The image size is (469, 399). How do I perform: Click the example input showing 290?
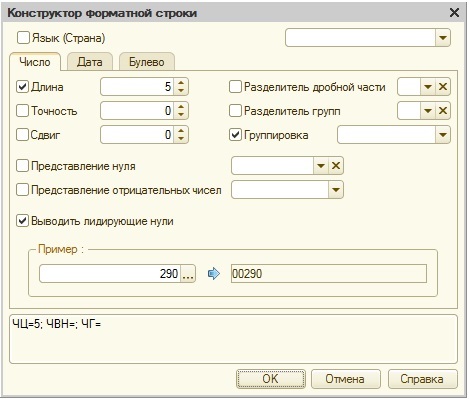click(110, 274)
